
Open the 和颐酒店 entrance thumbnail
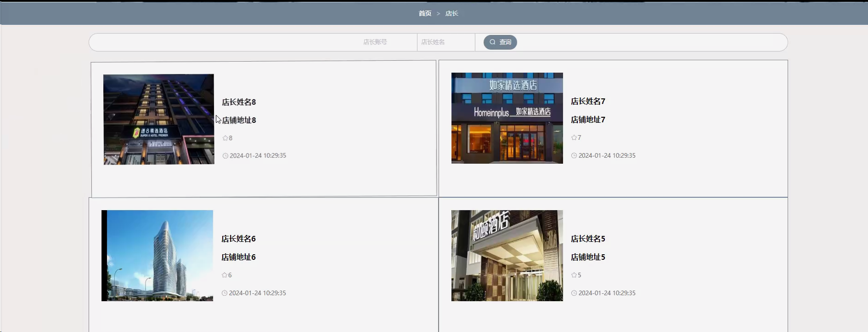(x=507, y=256)
